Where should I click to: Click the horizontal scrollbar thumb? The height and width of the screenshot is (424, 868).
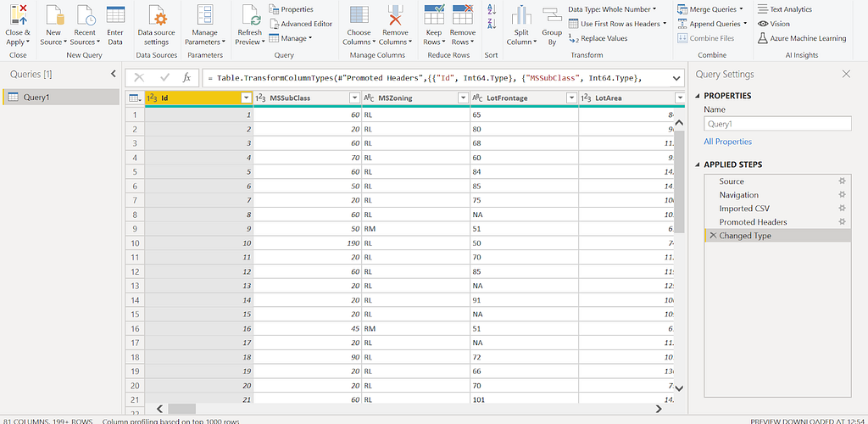click(182, 409)
